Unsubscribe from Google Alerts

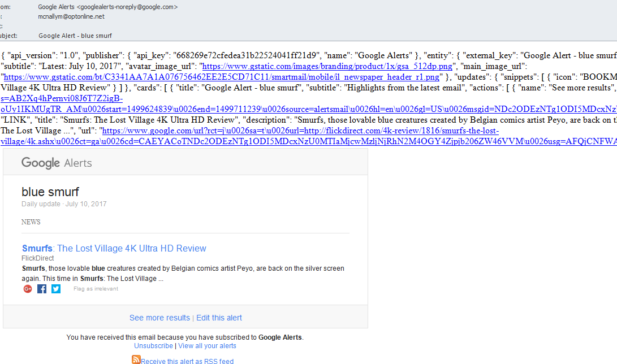153,346
